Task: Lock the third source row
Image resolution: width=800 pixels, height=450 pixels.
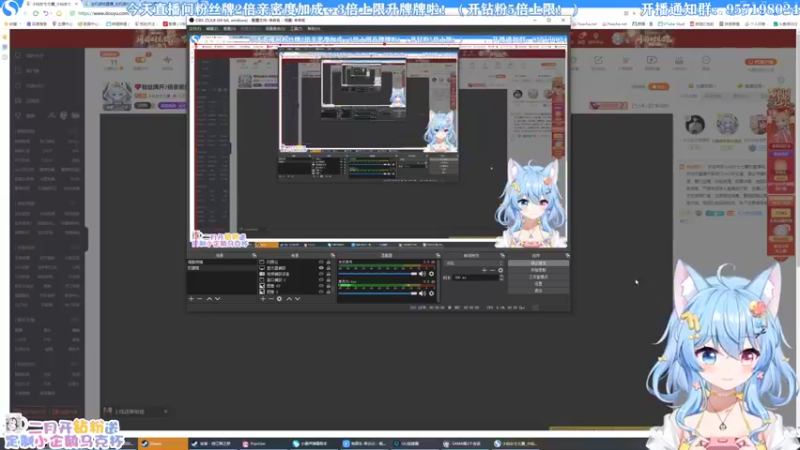Action: [328, 274]
